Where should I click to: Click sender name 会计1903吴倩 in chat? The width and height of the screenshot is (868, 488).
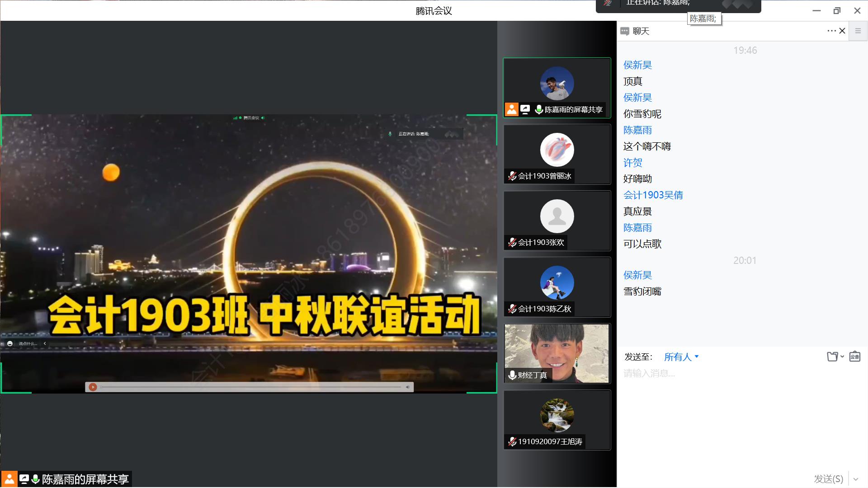pos(653,195)
